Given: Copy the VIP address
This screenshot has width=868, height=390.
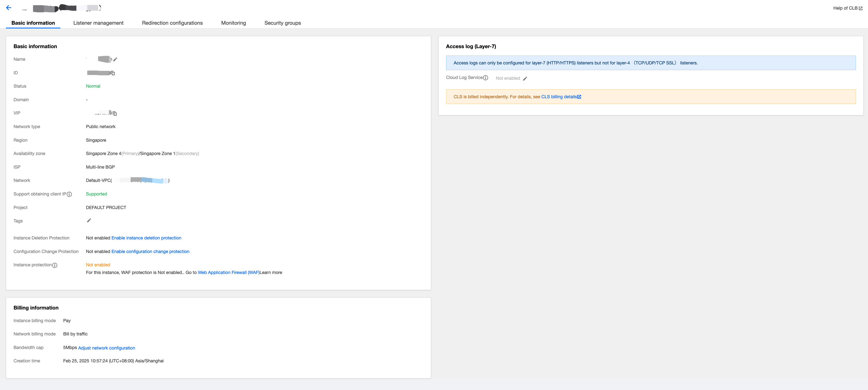Looking at the screenshot, I should click(115, 113).
